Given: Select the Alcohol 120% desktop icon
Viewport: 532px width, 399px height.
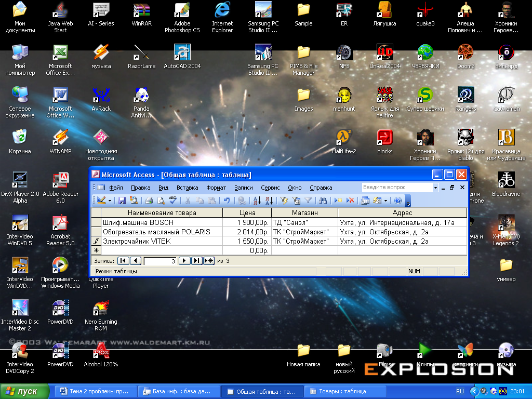Looking at the screenshot, I should pos(101,355).
